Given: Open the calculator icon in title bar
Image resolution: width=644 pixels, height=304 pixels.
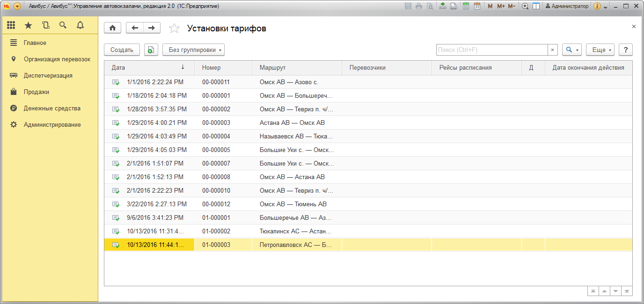Looking at the screenshot, I should [466, 7].
